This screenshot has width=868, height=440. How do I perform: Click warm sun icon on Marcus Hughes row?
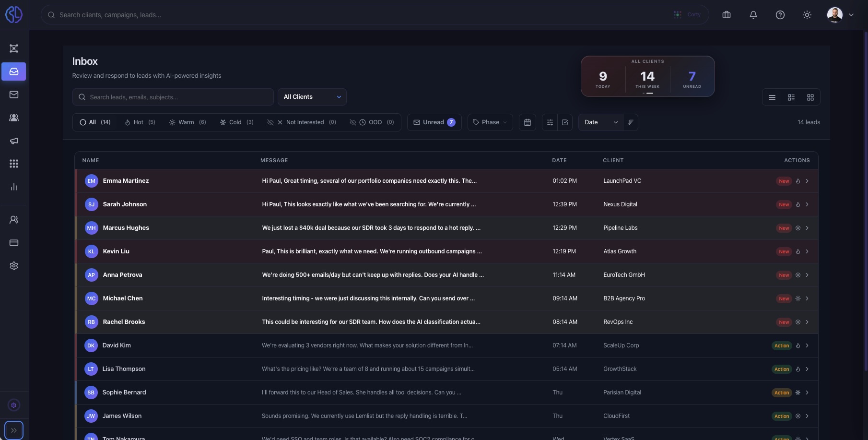[x=798, y=228]
